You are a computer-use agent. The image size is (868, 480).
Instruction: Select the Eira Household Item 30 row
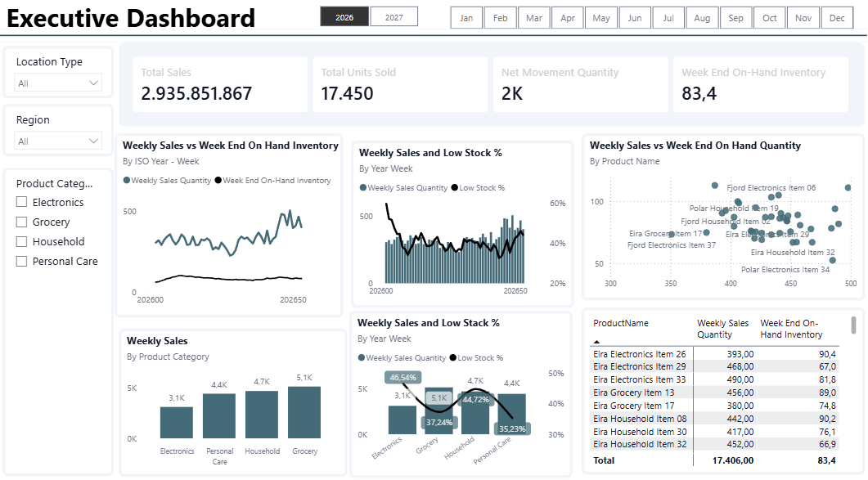[714, 431]
